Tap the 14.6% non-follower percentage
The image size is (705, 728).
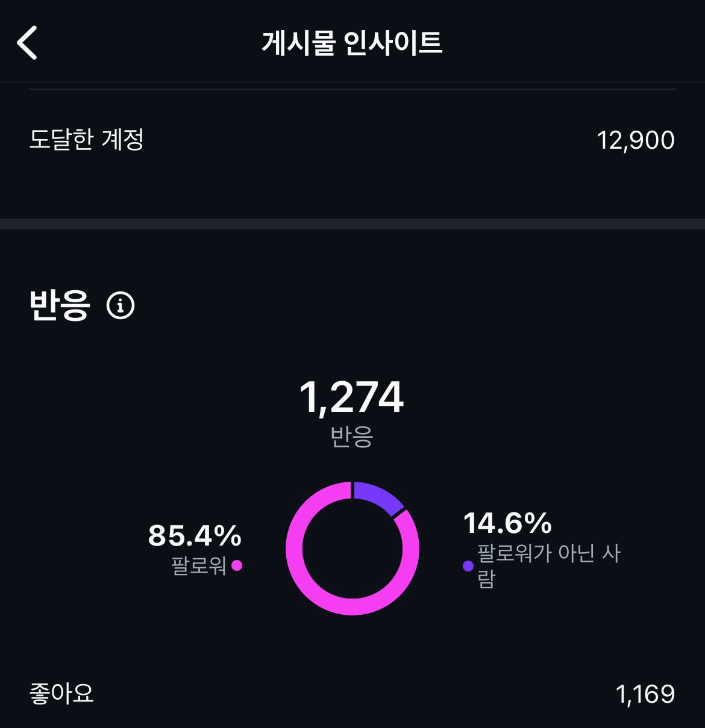pyautogui.click(x=507, y=523)
